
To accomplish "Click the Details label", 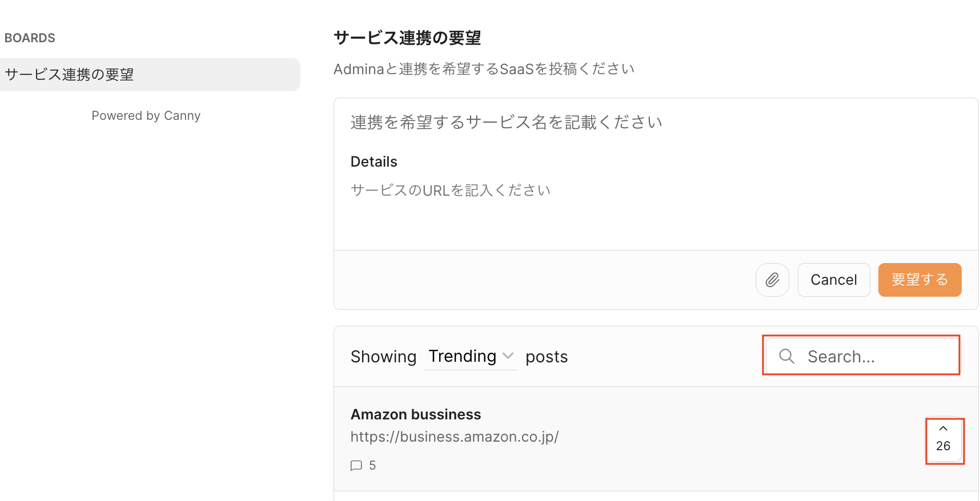I will (374, 162).
